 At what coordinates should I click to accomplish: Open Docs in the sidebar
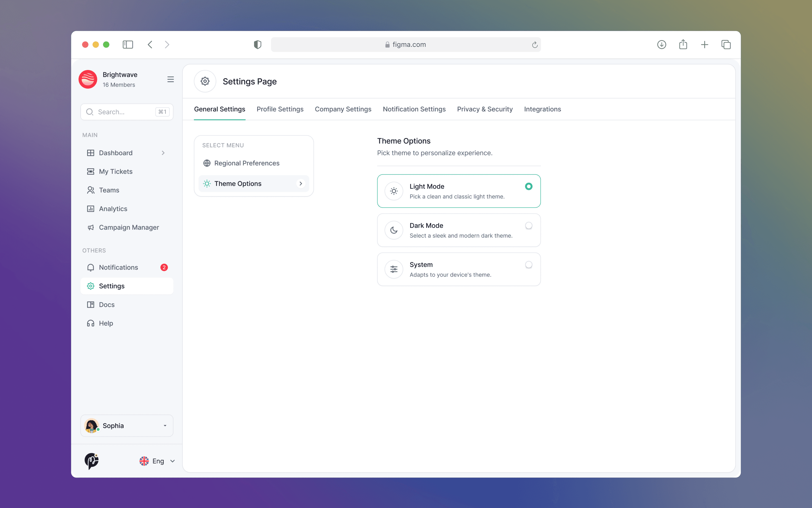(x=127, y=305)
